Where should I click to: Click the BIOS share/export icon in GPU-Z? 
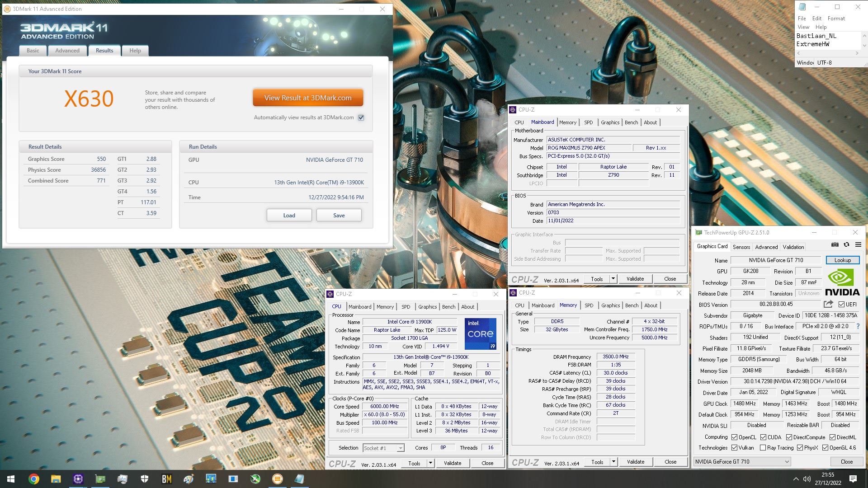coord(828,304)
